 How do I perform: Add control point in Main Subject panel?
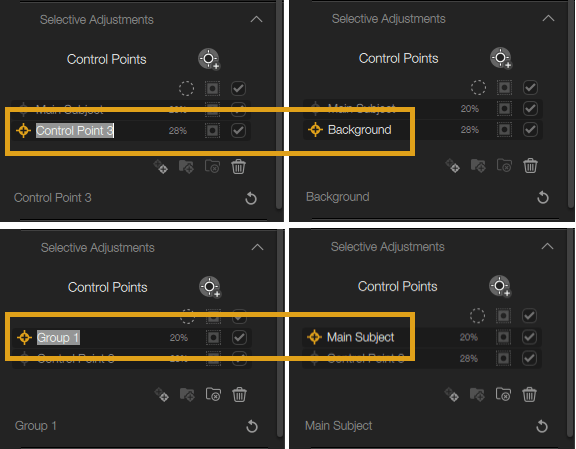pyautogui.click(x=500, y=286)
